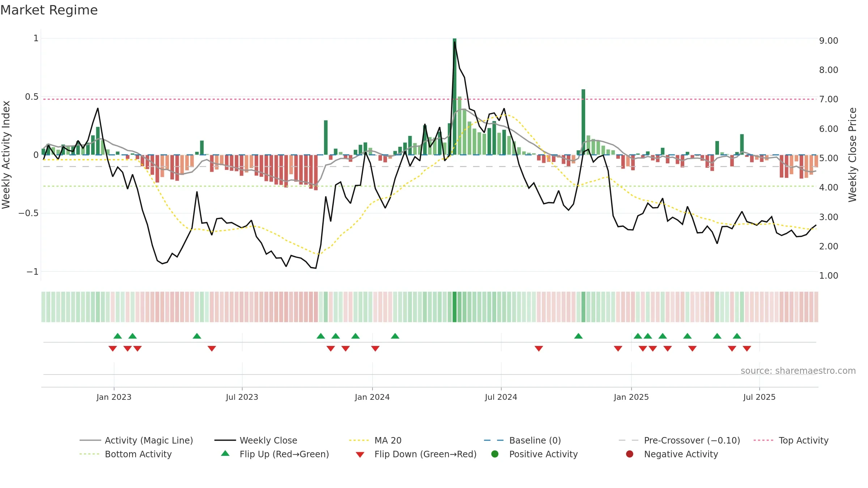This screenshot has width=868, height=488.
Task: Click the tall green activity bar in late October 2023
Action: [x=326, y=137]
